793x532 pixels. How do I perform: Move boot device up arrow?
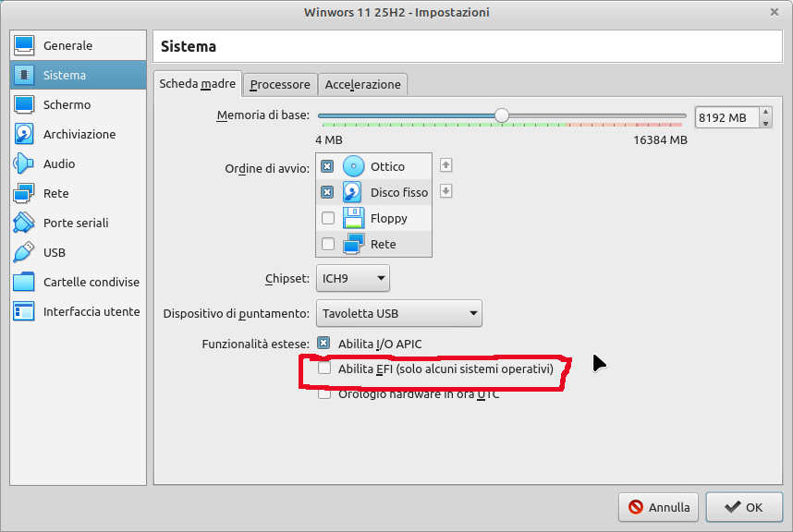[445, 165]
